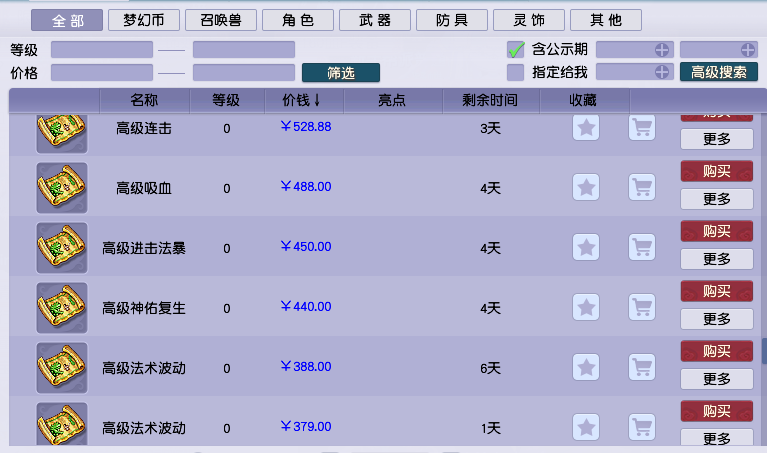The image size is (767, 453).
Task: Toggle the 含公示期 checkbox
Action: (516, 49)
